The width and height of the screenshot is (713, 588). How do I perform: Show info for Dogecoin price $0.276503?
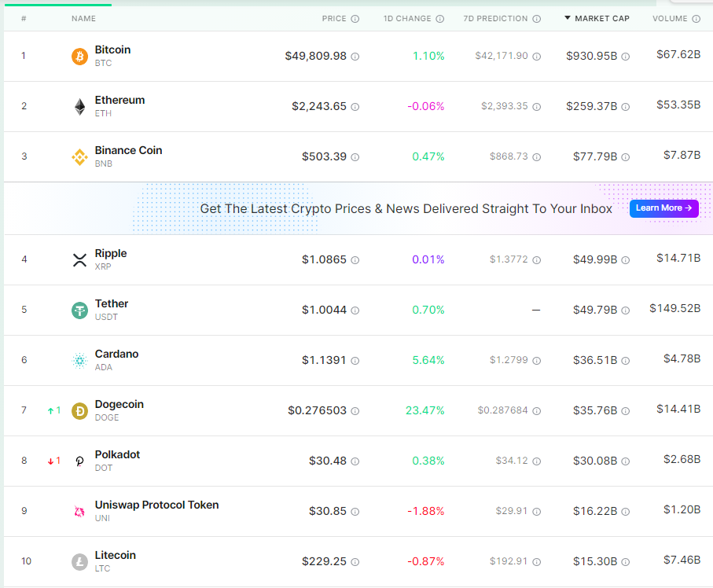[x=355, y=411]
